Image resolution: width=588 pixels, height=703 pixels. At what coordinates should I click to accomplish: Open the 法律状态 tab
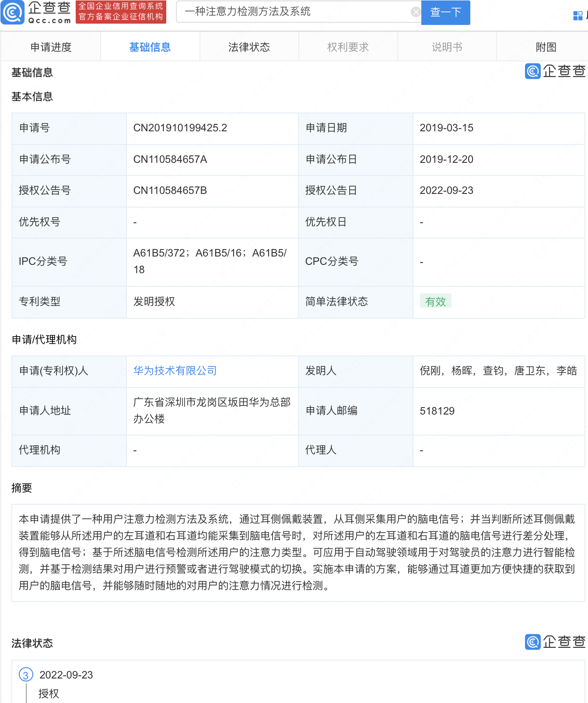[x=249, y=47]
